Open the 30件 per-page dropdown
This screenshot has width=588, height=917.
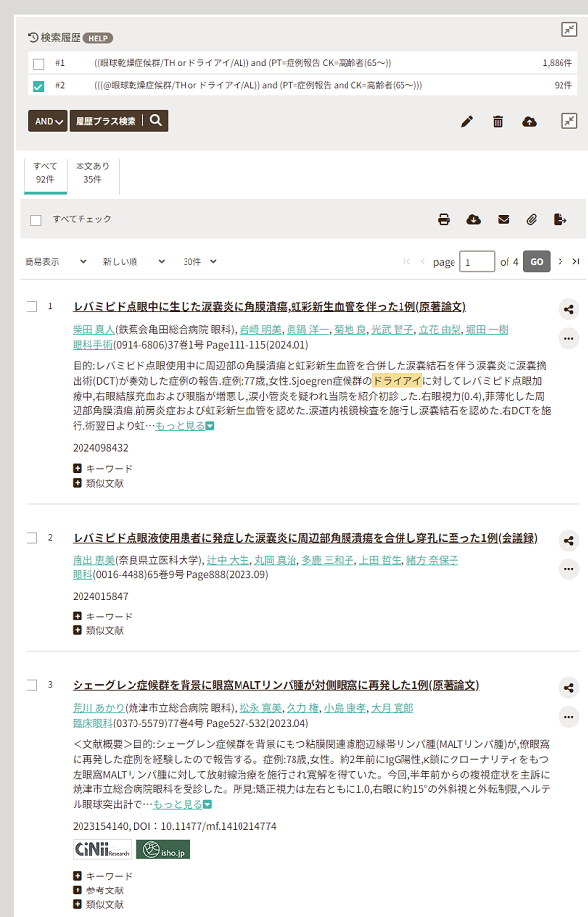coord(199,262)
